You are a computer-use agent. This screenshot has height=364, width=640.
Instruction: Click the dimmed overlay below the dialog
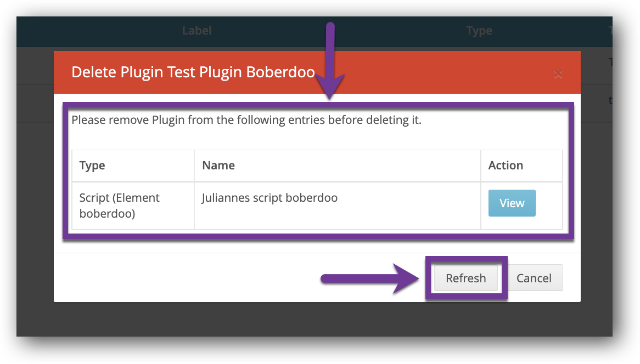coord(318,329)
